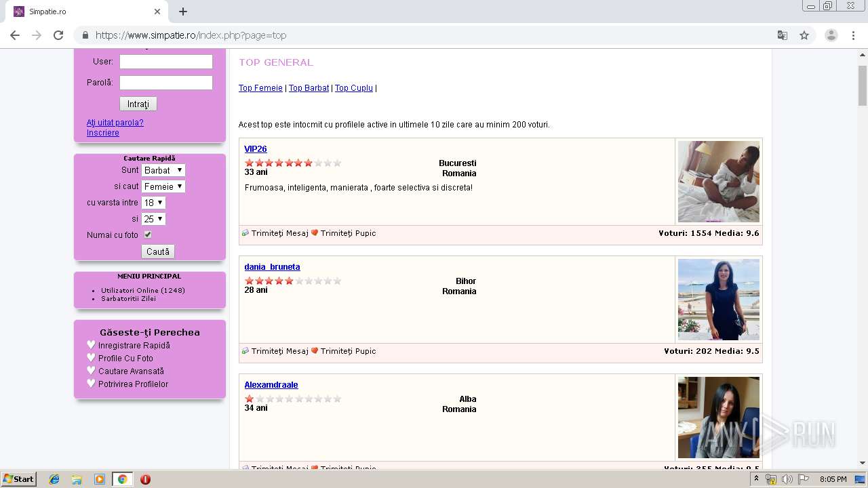Bookmark this page with the star
Image resolution: width=868 pixels, height=488 pixels.
[804, 35]
